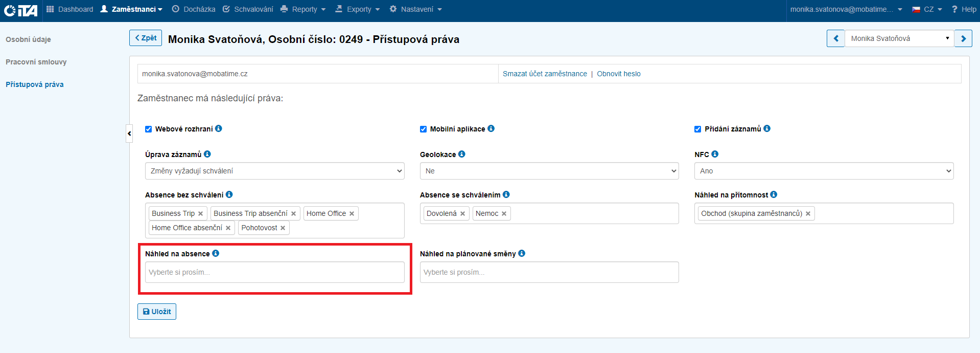Screen dimensions: 980x353
Task: Toggle Mobilní aplikace checkbox
Action: point(423,129)
